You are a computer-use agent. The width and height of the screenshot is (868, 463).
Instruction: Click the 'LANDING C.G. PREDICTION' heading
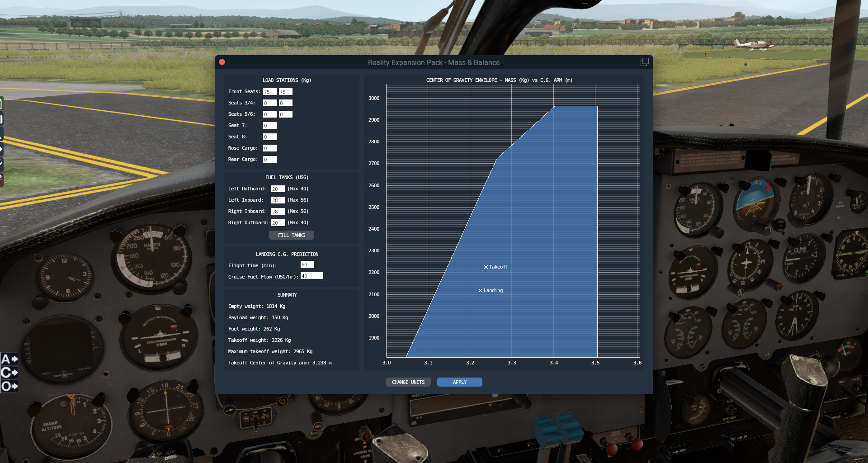pyautogui.click(x=287, y=255)
